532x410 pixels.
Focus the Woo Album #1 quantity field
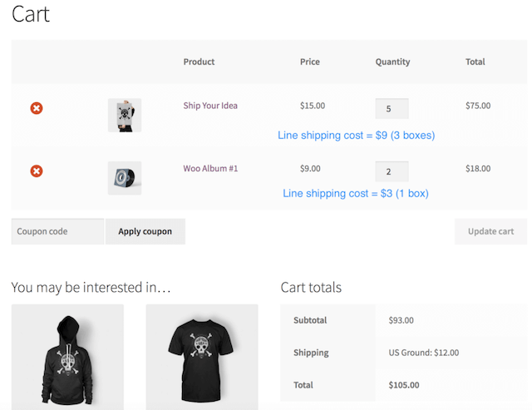(392, 171)
